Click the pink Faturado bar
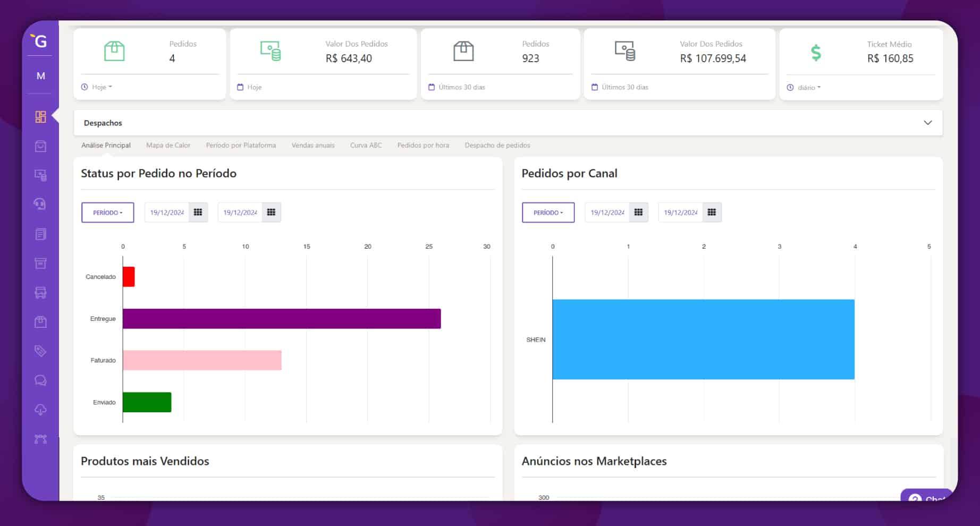Image resolution: width=980 pixels, height=526 pixels. pyautogui.click(x=202, y=360)
